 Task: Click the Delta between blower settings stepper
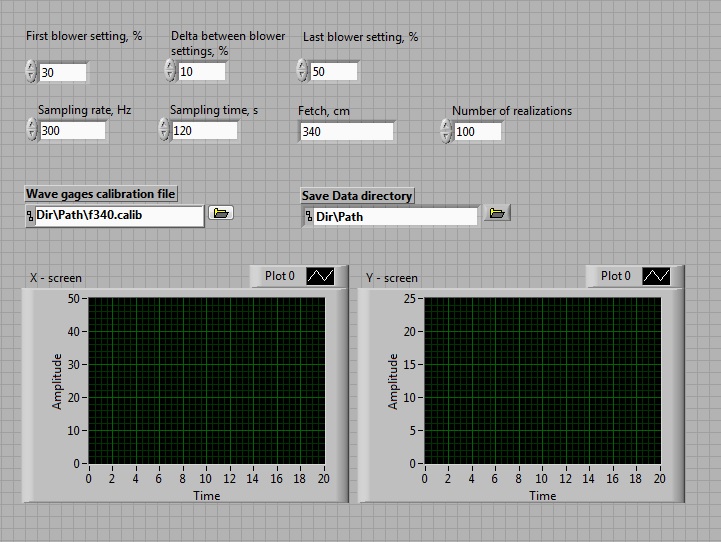coord(170,71)
